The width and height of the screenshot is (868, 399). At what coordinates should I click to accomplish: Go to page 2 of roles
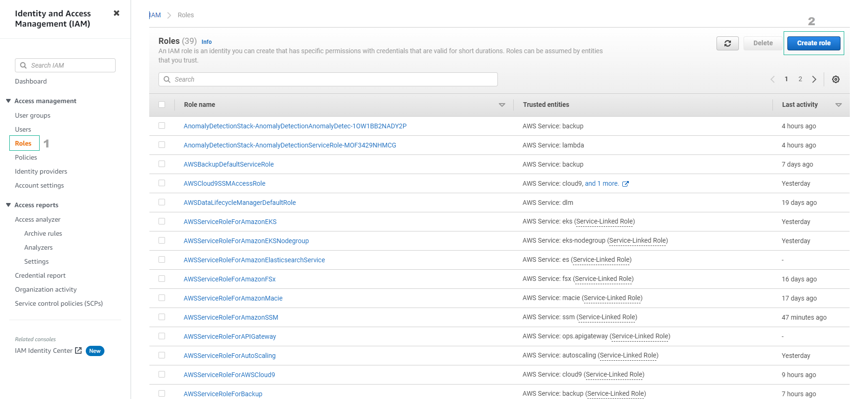pyautogui.click(x=800, y=79)
